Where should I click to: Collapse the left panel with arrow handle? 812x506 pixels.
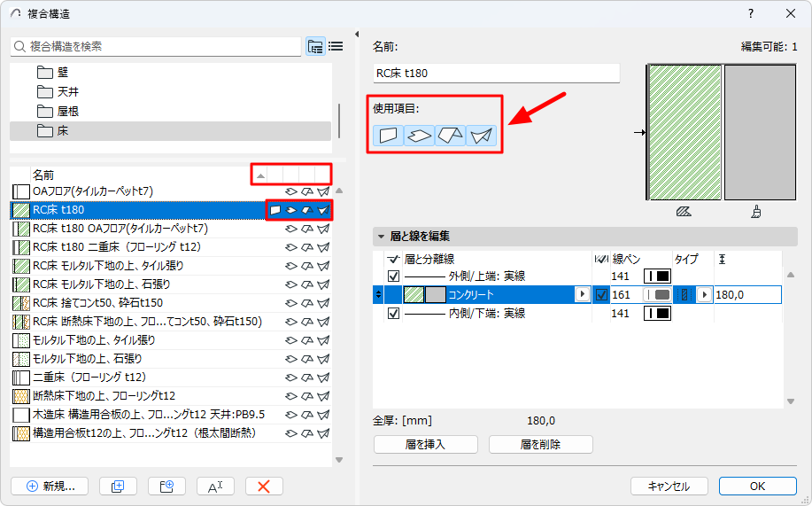(x=356, y=35)
